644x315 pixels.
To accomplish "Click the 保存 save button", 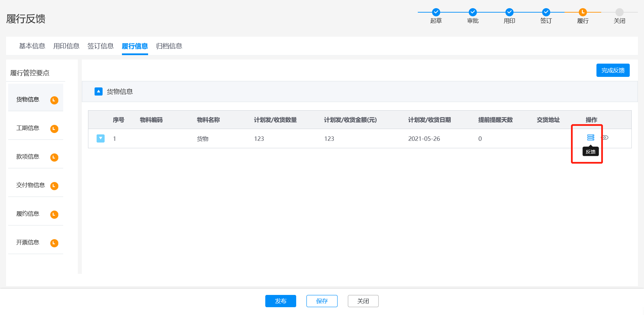I will [322, 301].
